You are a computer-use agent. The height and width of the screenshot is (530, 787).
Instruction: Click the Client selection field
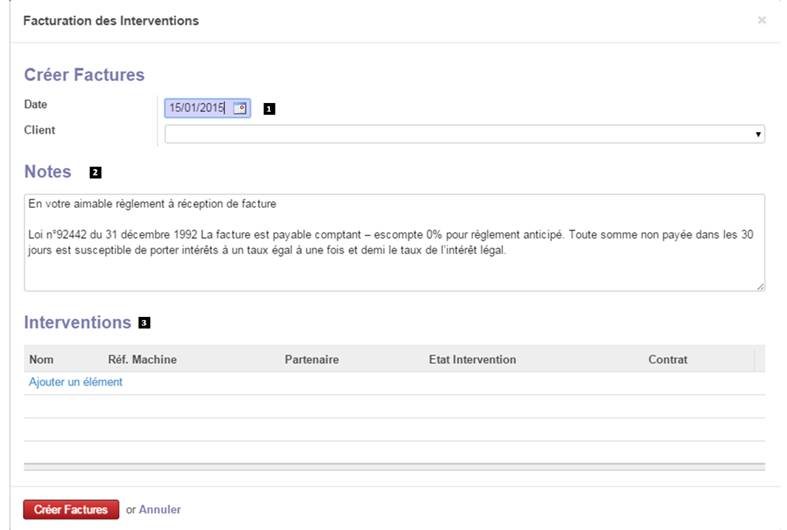point(465,134)
